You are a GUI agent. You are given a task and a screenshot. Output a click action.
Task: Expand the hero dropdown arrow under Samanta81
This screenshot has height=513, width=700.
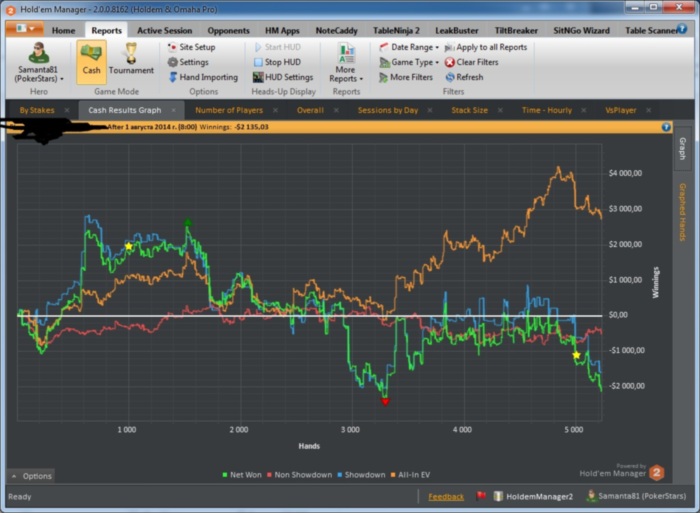tap(62, 79)
